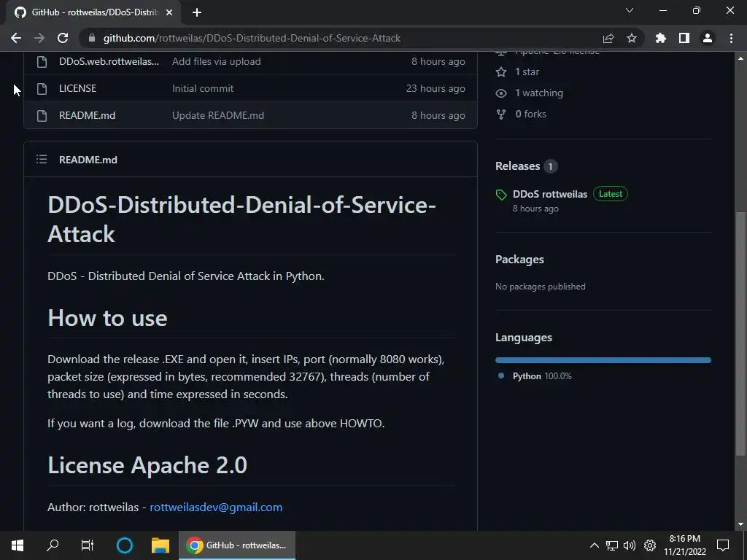The width and height of the screenshot is (747, 560).
Task: Click the fork icon in sidebar
Action: coord(500,114)
